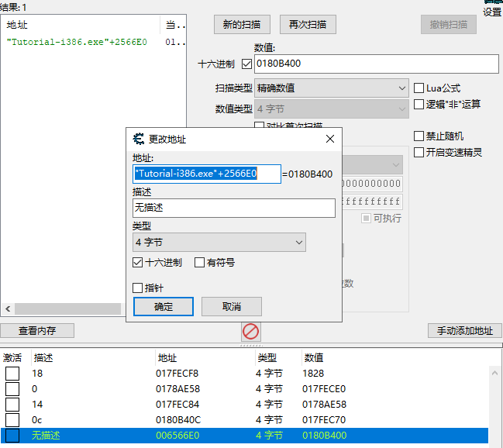Click address cell 0178AE58 in the 地址 column
Screen dimensions: 503x448
(x=177, y=389)
